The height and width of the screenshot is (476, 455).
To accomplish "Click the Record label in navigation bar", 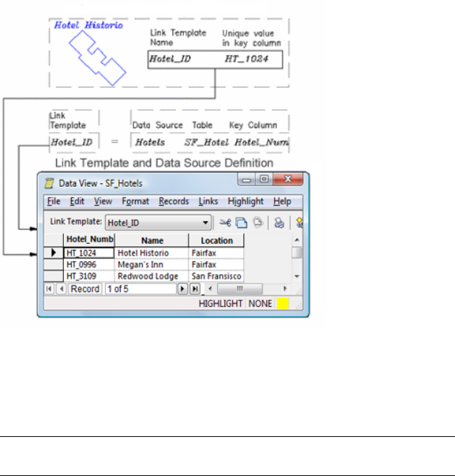I will (x=85, y=288).
